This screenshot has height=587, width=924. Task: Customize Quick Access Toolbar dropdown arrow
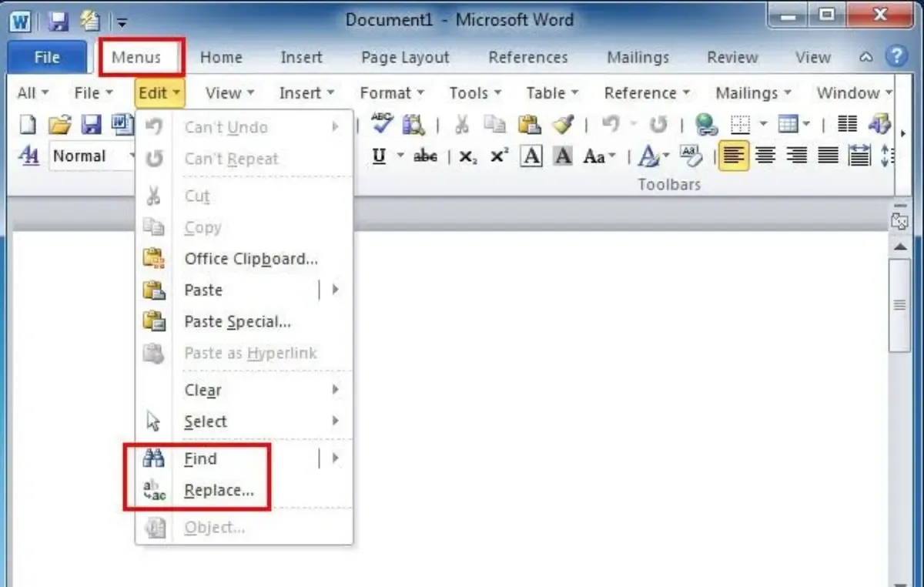[123, 22]
